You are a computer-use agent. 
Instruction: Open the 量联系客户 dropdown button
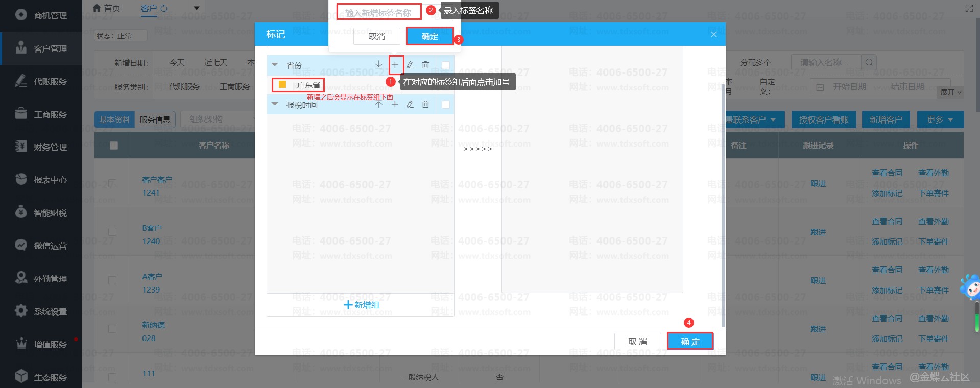click(751, 119)
